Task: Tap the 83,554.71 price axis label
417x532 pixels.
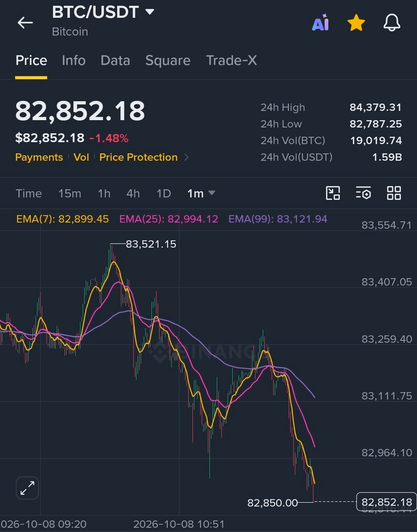Action: click(386, 225)
